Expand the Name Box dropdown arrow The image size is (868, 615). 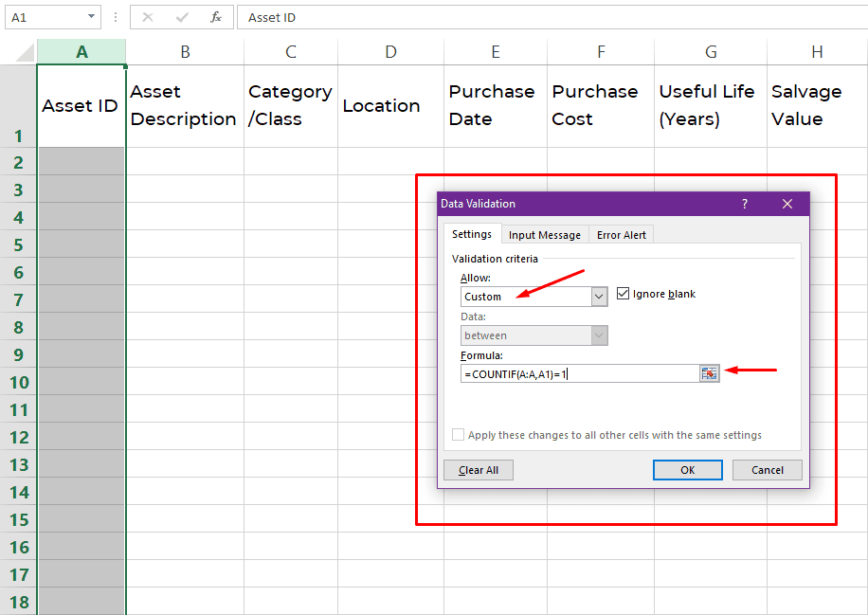(x=91, y=17)
